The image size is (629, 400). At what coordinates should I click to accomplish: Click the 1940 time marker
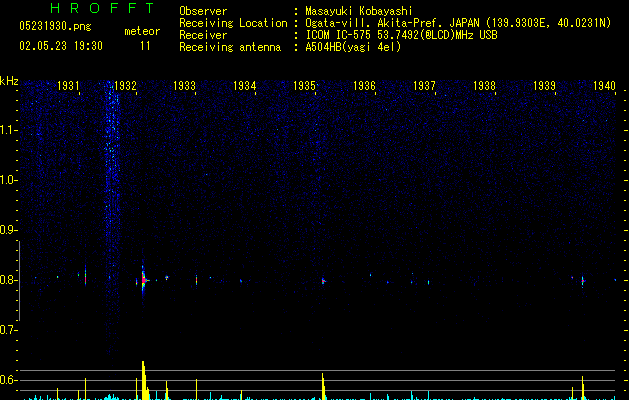click(x=605, y=86)
